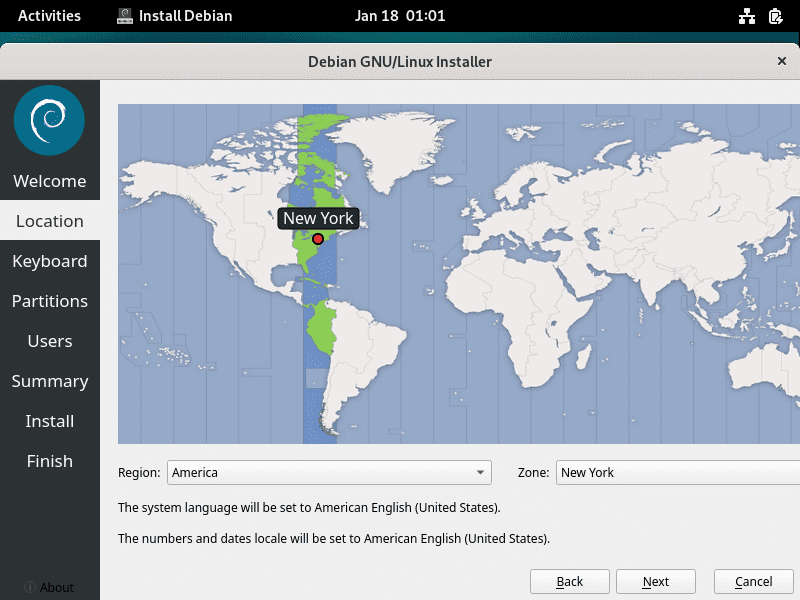Viewport: 800px width, 600px height.
Task: Click the numbers and dates locale sentence
Action: (334, 538)
